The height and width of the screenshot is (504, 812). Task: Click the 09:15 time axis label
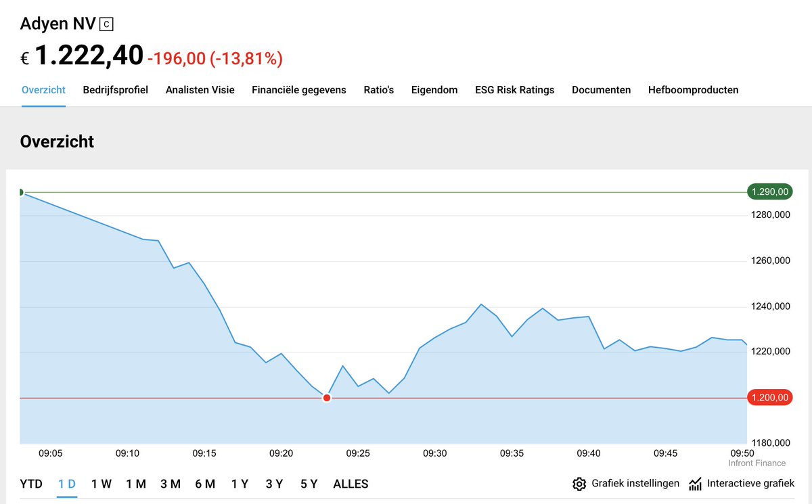204,453
